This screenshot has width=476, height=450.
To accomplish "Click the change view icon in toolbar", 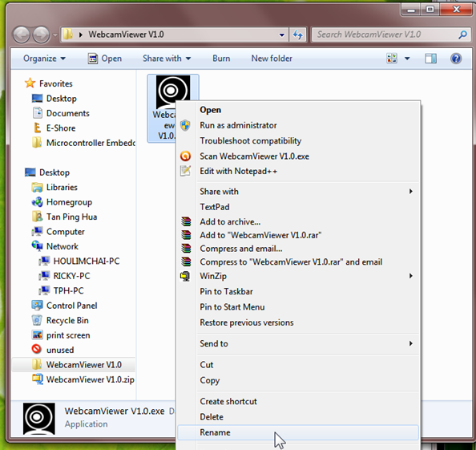I will 392,59.
